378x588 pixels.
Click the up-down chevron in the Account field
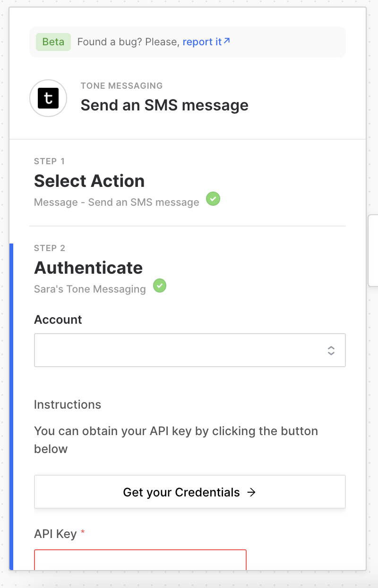(331, 350)
